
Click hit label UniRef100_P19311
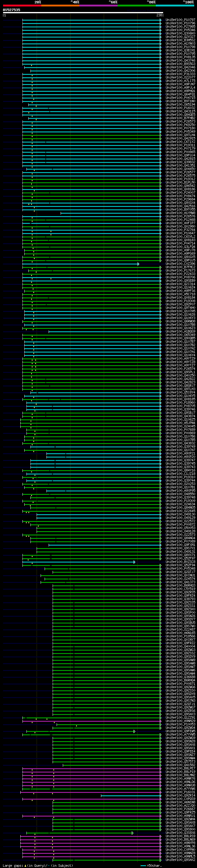180,145
